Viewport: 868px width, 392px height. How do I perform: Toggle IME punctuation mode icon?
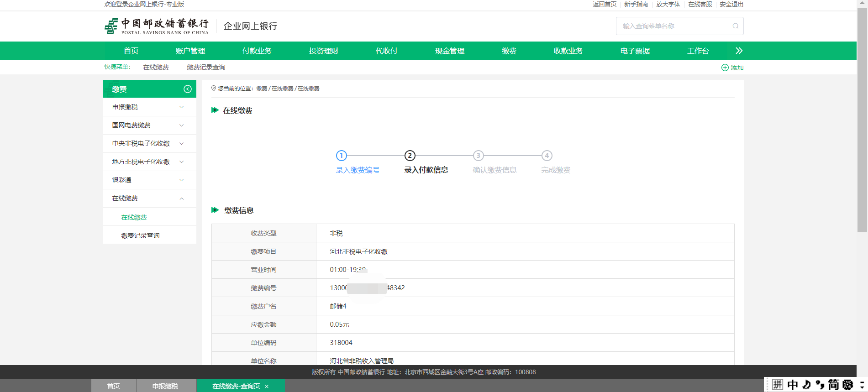(x=820, y=385)
